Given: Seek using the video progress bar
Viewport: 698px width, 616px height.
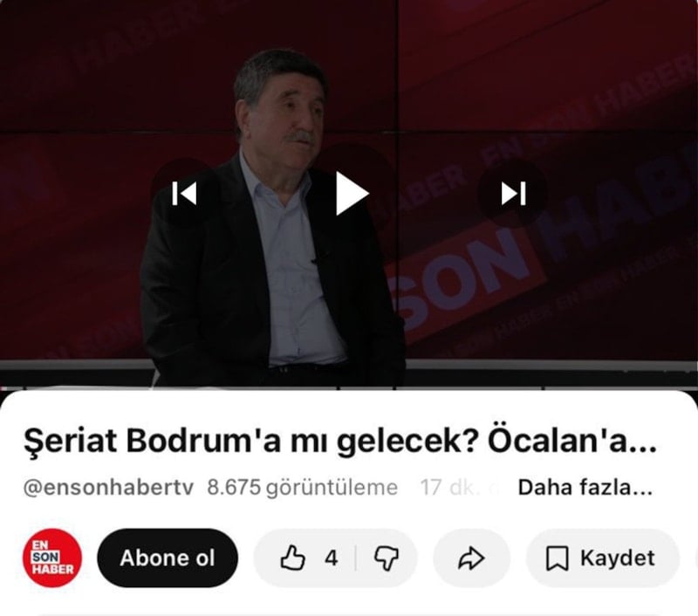Looking at the screenshot, I should click(x=349, y=388).
